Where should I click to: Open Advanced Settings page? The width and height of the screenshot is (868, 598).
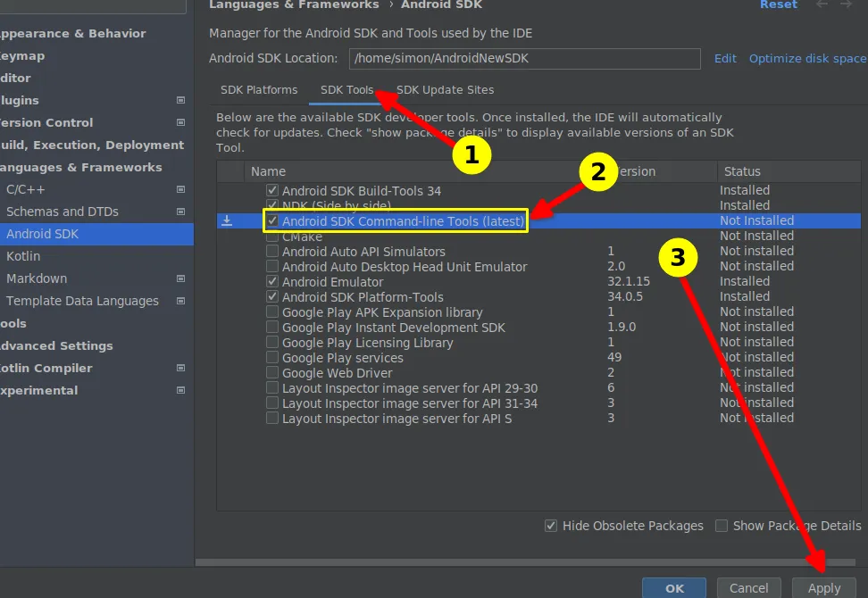(56, 345)
